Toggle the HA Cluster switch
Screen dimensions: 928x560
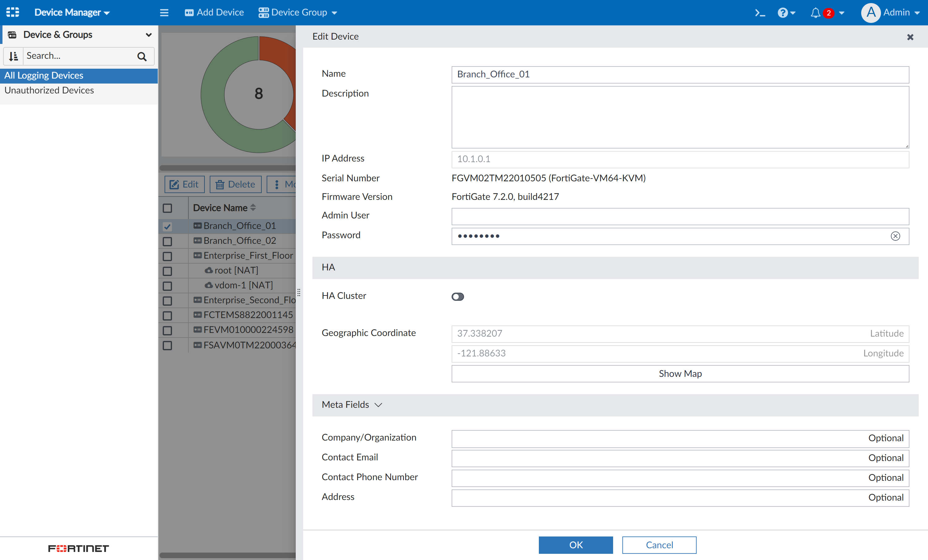(458, 296)
